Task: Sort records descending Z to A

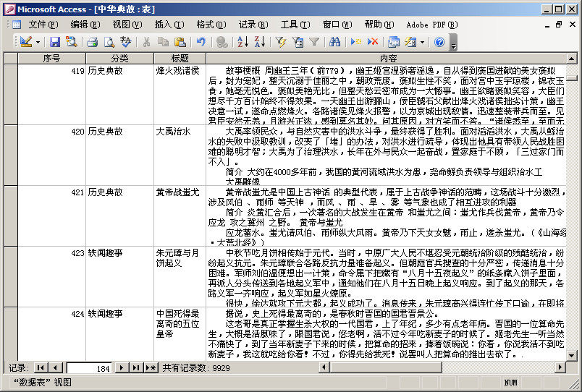Action: coord(259,42)
